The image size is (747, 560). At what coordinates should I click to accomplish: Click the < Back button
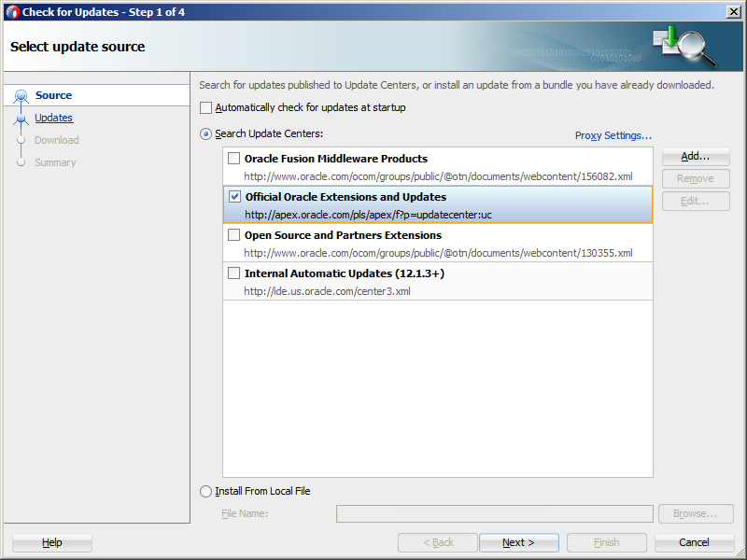point(438,542)
